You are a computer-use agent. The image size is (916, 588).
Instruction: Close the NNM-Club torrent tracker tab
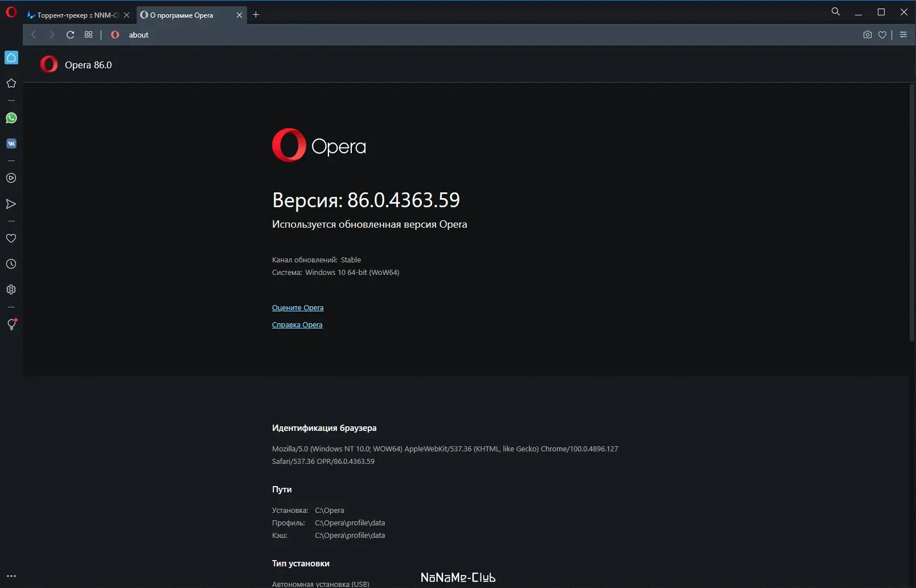[x=126, y=15]
